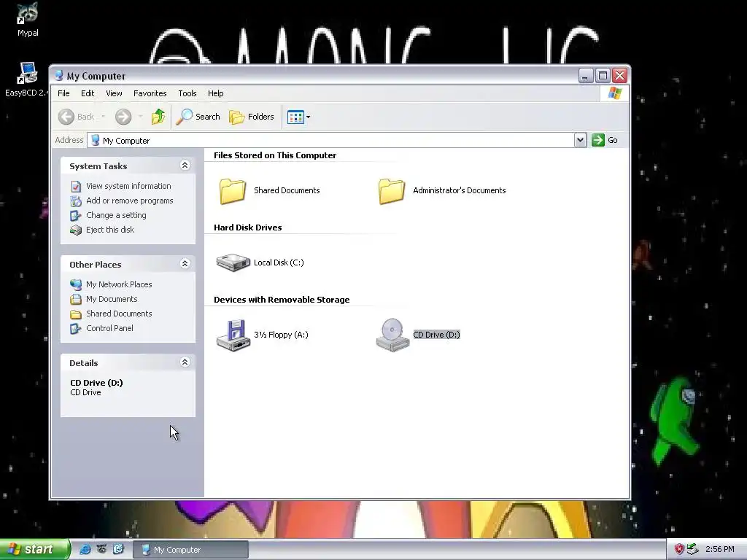The image size is (747, 560).
Task: Click the CD Drive (D:) label text
Action: (436, 335)
